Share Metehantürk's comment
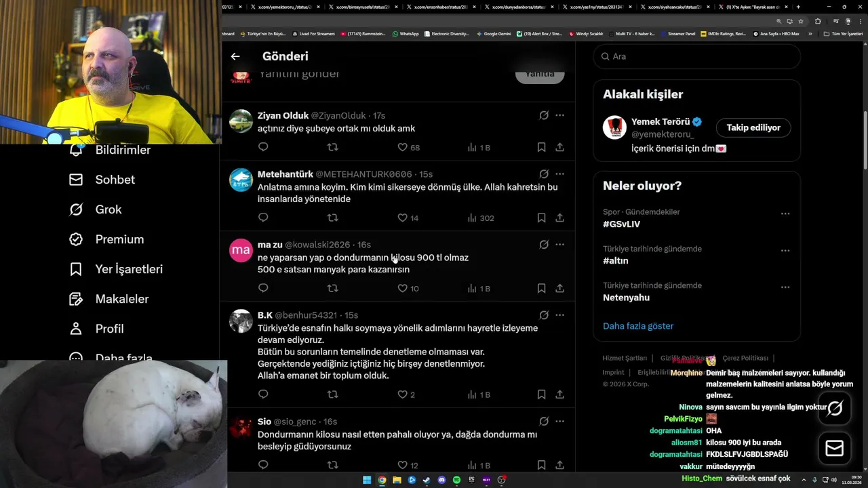The height and width of the screenshot is (488, 868). coord(559,218)
